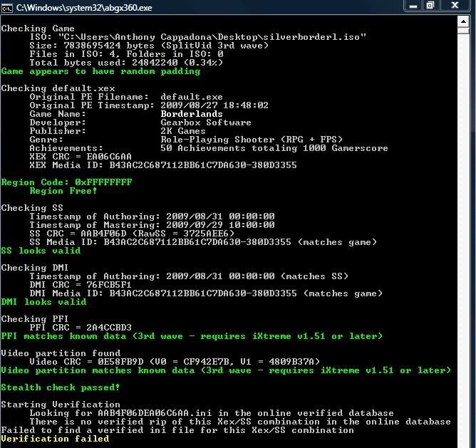
Task: Click 'Video partition matches known data' message
Action: coord(226,370)
